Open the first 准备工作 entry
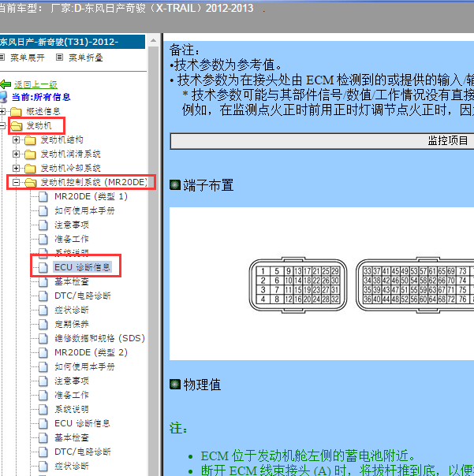 72,239
